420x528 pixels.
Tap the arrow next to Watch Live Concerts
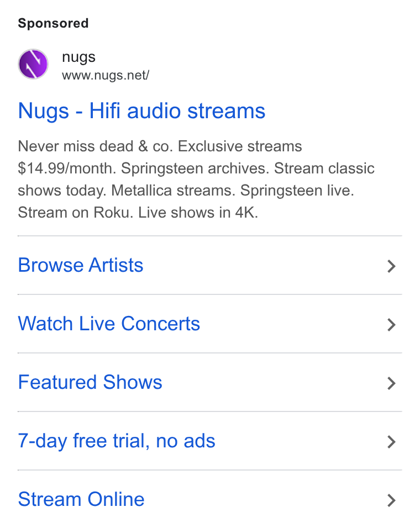click(391, 325)
